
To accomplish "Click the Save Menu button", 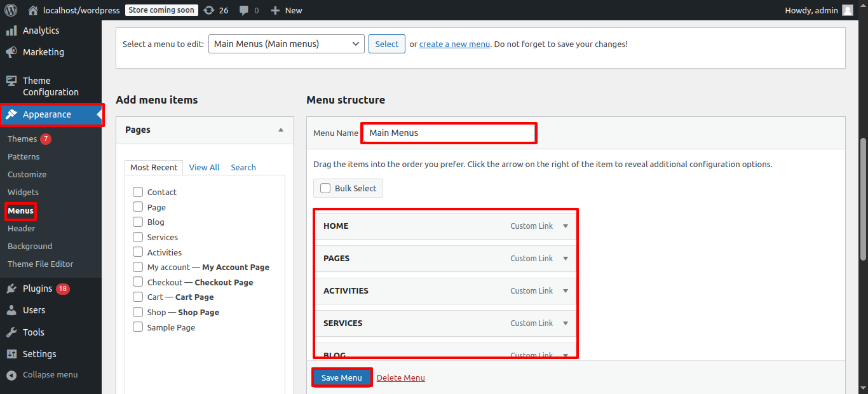I will (x=342, y=377).
